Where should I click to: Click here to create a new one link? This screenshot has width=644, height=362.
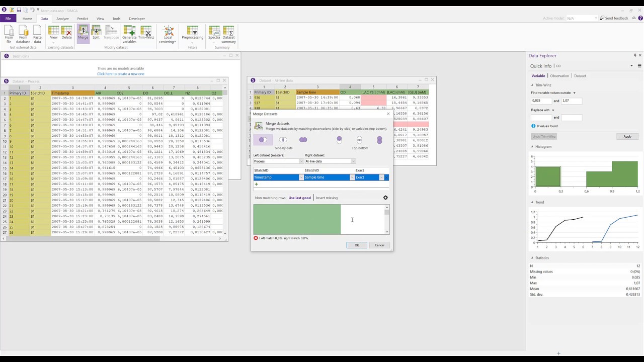121,74
